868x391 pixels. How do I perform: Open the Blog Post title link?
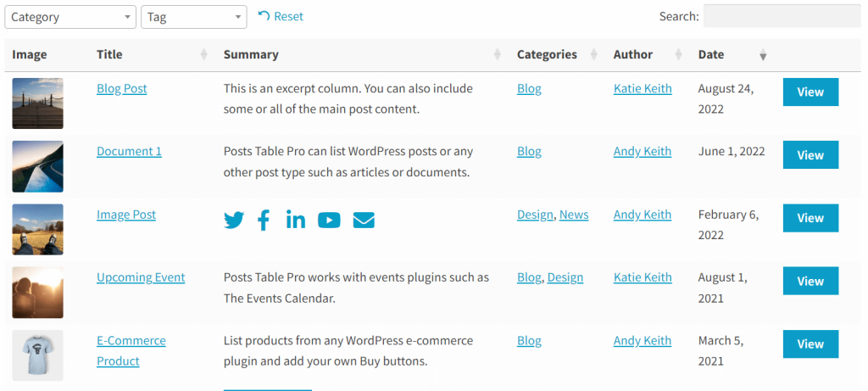pyautogui.click(x=122, y=88)
